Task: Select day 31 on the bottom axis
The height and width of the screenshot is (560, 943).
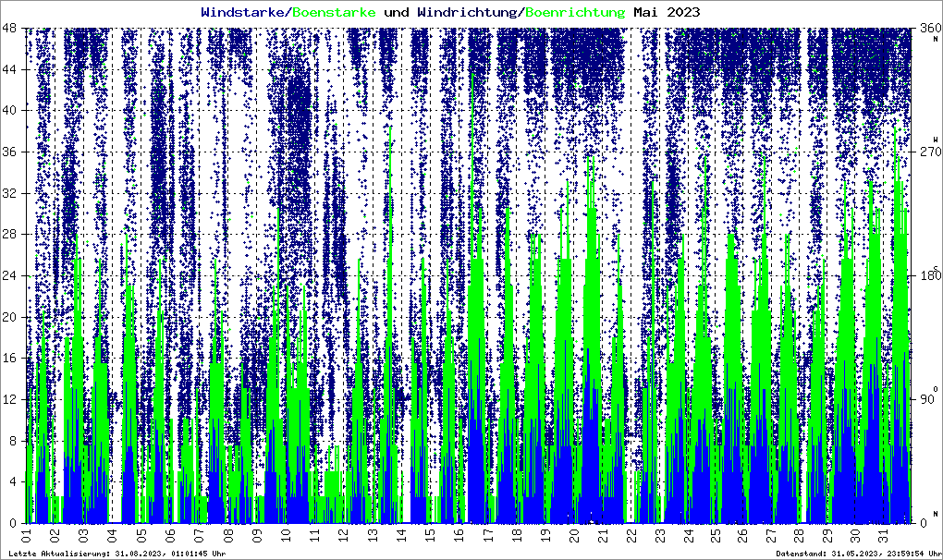Action: pyautogui.click(x=889, y=534)
